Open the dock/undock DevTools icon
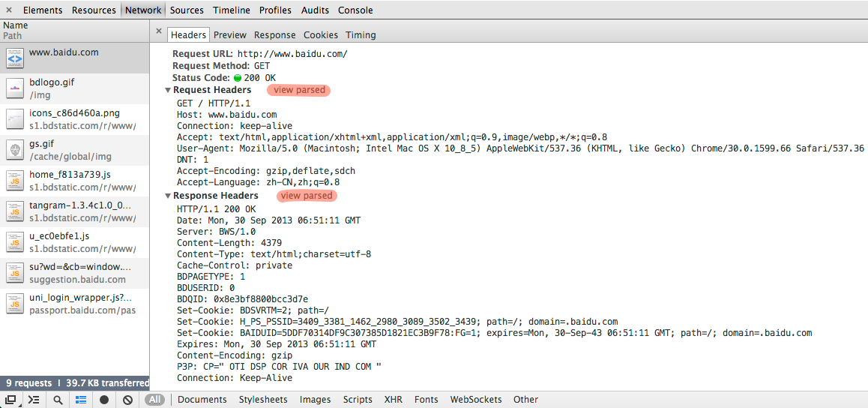The image size is (868, 408). tap(11, 400)
